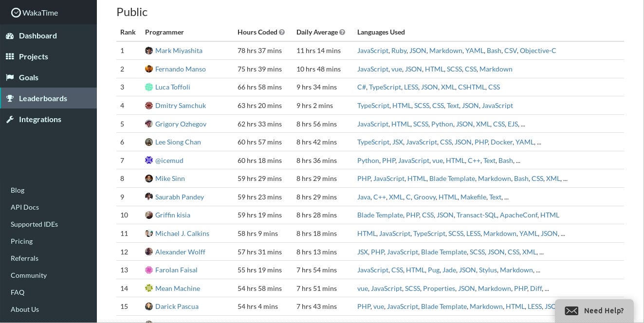This screenshot has height=323, width=644.
Task: Click Objective-C language link for Mark Miyashita
Action: (538, 51)
